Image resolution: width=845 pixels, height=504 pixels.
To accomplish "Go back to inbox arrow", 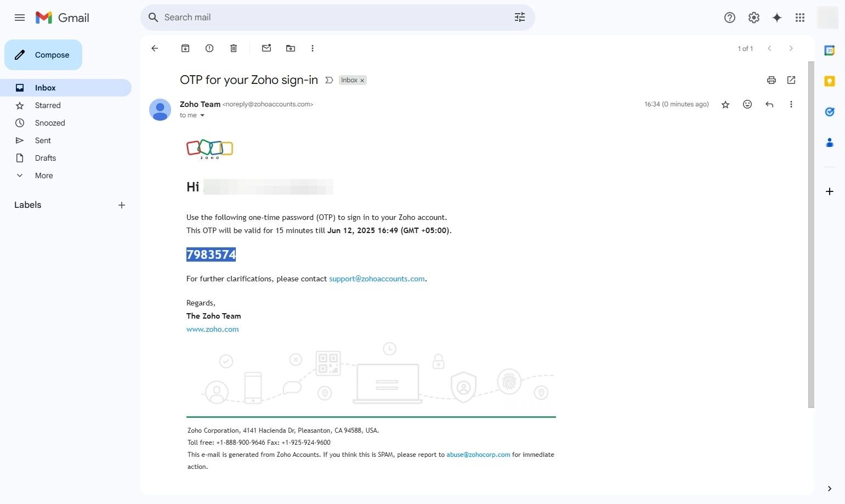I will (x=155, y=48).
